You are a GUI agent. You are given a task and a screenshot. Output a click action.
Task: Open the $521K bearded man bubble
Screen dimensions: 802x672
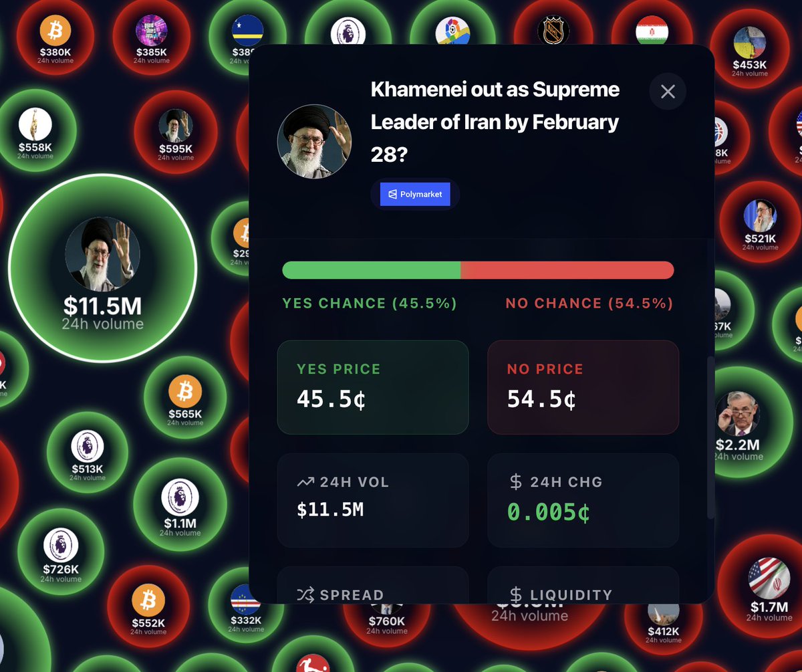[760, 223]
